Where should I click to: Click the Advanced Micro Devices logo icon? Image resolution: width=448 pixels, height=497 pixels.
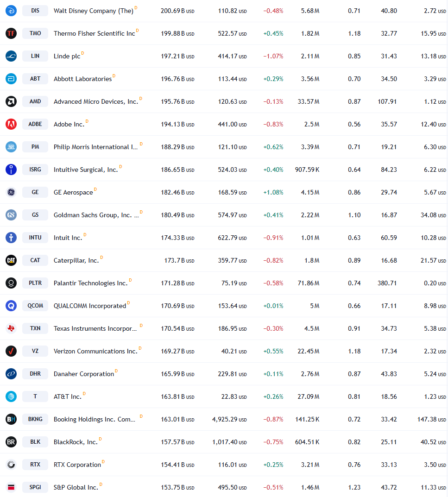[11, 101]
